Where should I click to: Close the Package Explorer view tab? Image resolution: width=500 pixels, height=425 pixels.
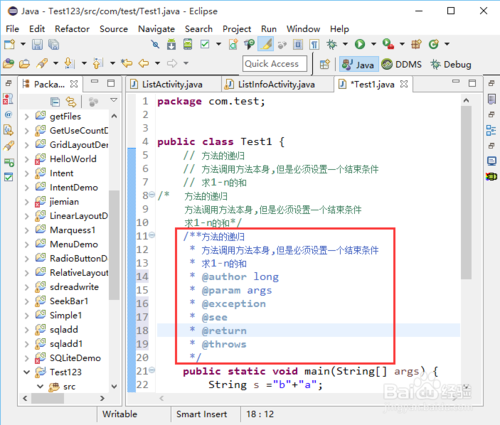[74, 84]
